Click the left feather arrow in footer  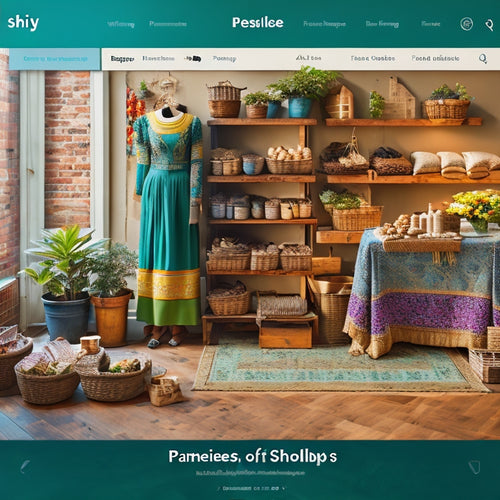pyautogui.click(x=25, y=466)
